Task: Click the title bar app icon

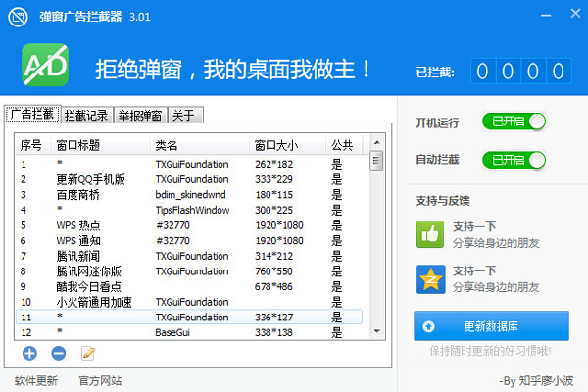Action: (x=17, y=16)
